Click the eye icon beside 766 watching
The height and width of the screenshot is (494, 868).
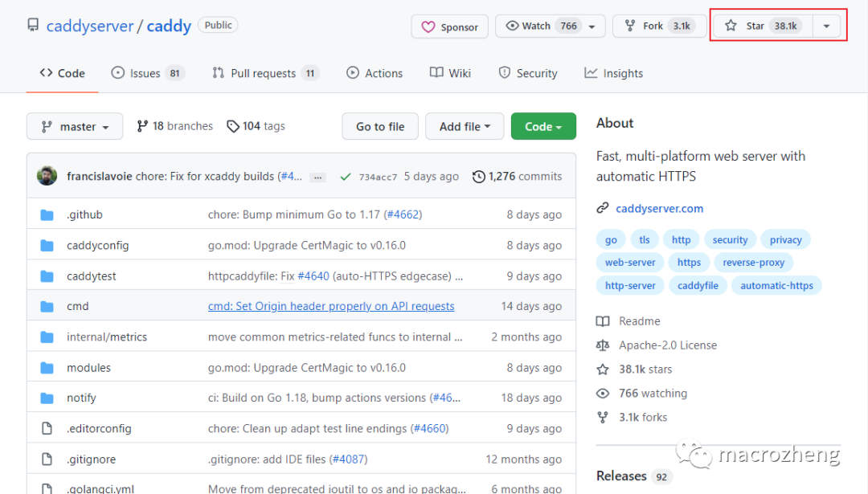[604, 393]
